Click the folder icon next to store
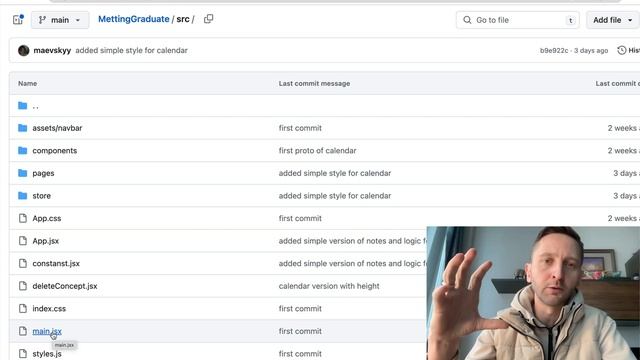Screen dimensions: 640x360 [22, 196]
